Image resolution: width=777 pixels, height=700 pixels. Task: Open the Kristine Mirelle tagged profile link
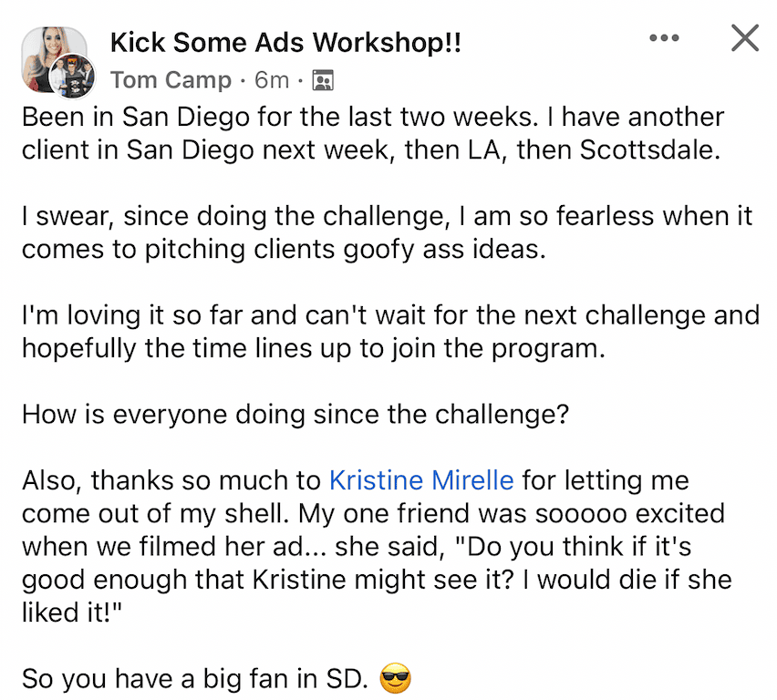(421, 479)
